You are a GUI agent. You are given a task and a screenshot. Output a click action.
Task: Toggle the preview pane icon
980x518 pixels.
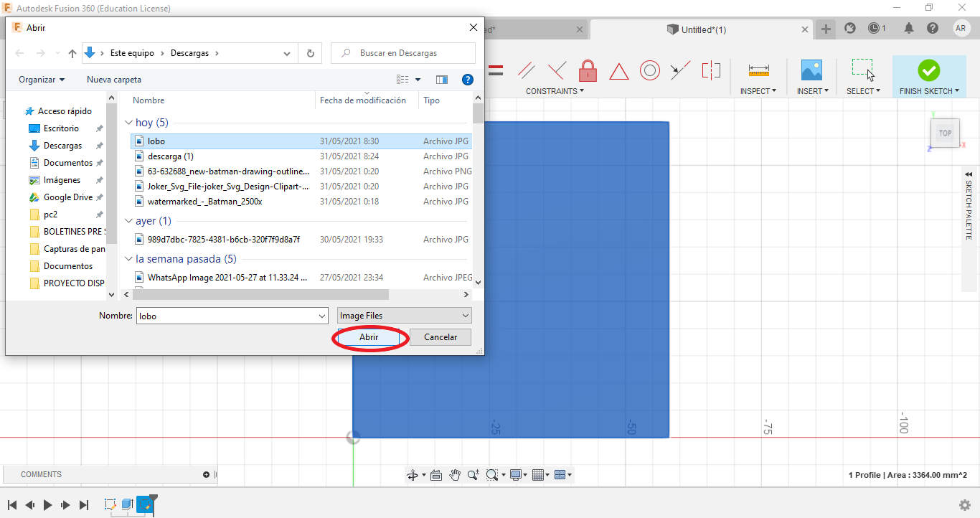[442, 80]
